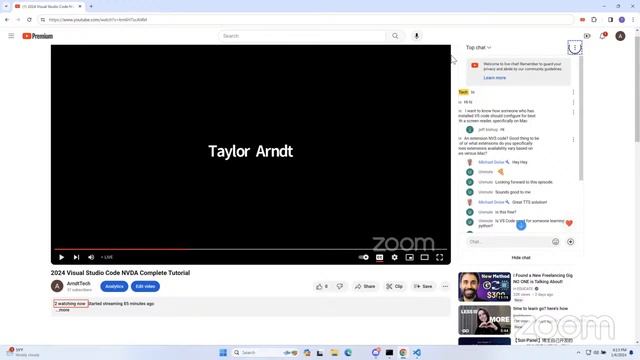The image size is (640, 360).
Task: Open Visual Studio Code from taskbar
Action: pos(416,353)
